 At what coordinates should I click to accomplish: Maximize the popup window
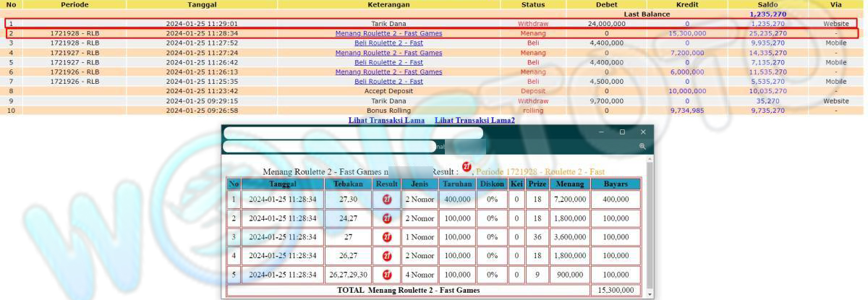622,132
